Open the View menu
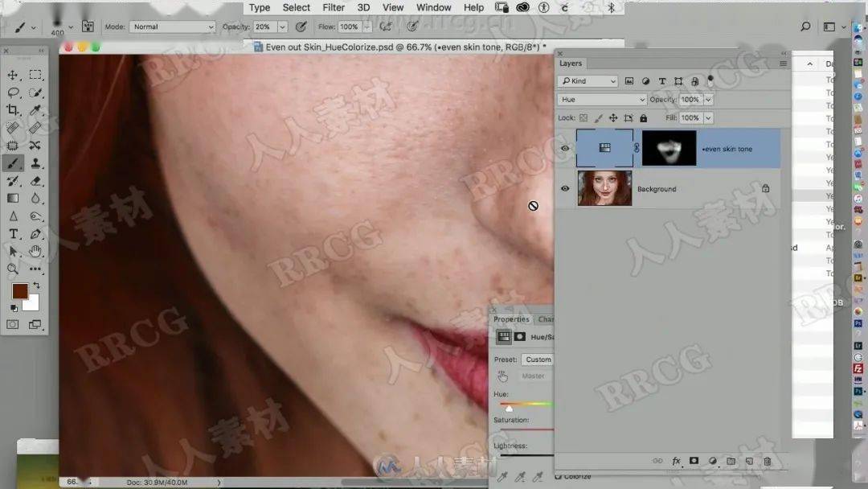This screenshot has width=868, height=489. pos(392,7)
